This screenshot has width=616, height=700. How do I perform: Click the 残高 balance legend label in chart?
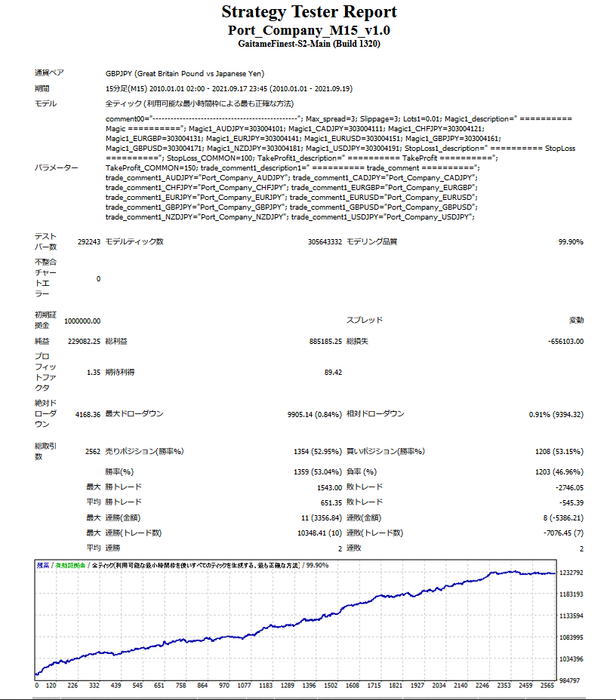pos(43,565)
